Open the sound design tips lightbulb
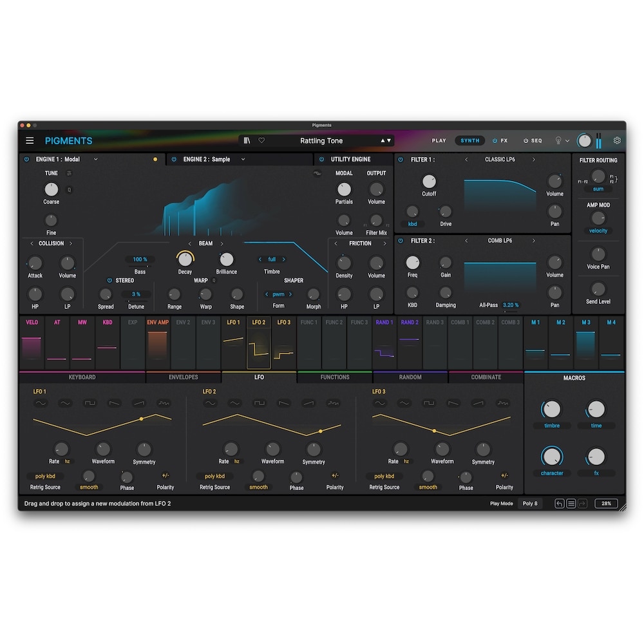This screenshot has height=644, width=644. pos(558,140)
